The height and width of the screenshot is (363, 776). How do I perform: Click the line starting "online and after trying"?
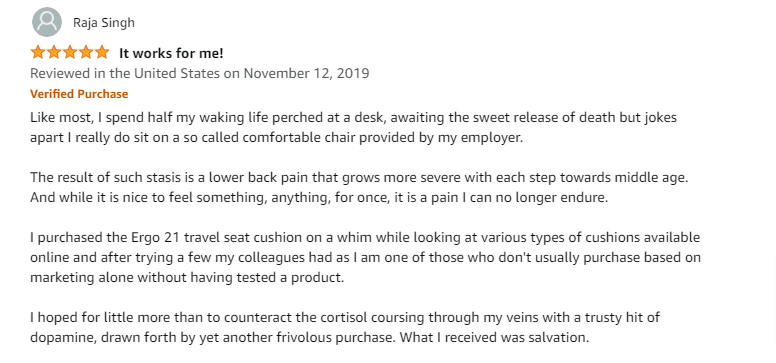tap(365, 258)
